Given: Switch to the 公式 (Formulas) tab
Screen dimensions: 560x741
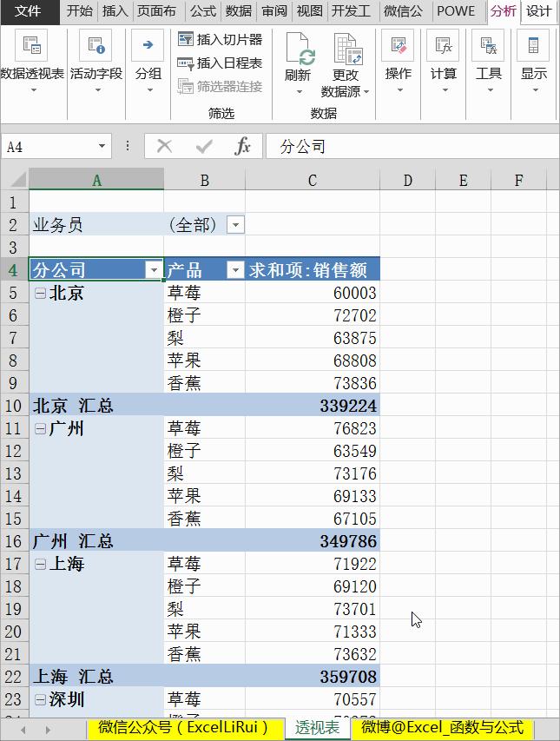Looking at the screenshot, I should tap(203, 11).
